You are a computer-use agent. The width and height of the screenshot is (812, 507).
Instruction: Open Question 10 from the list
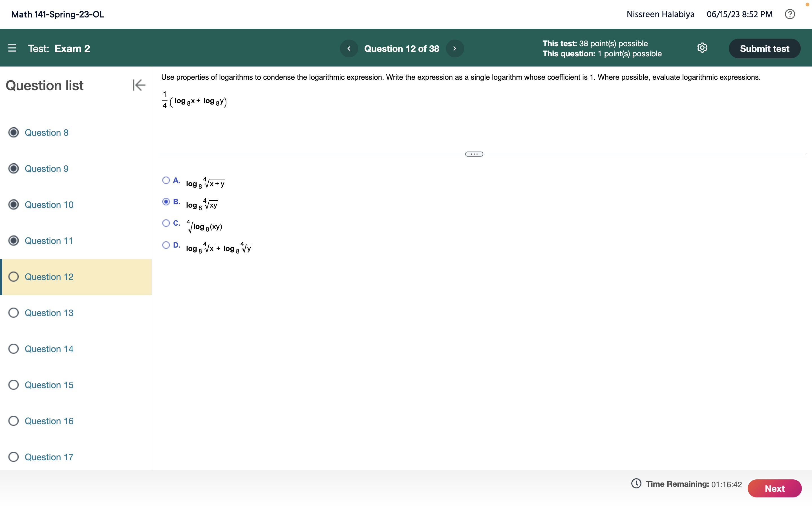point(49,204)
